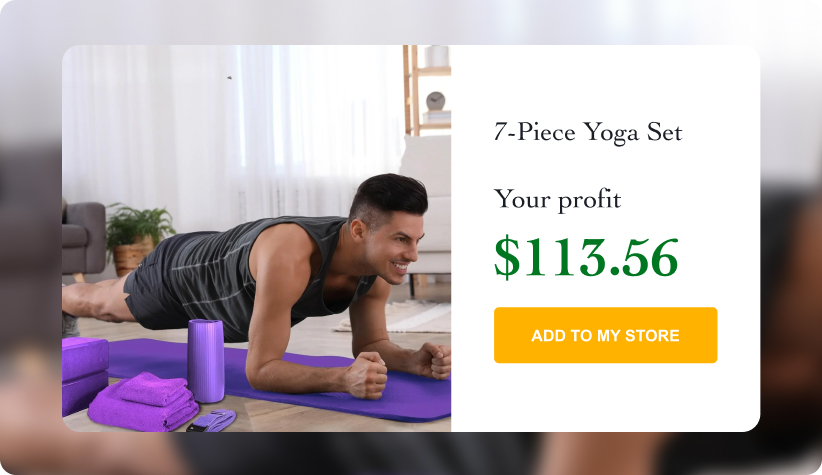Screen dimensions: 822x475
Task: Select the 7-Piece Yoga Set title
Action: click(588, 132)
